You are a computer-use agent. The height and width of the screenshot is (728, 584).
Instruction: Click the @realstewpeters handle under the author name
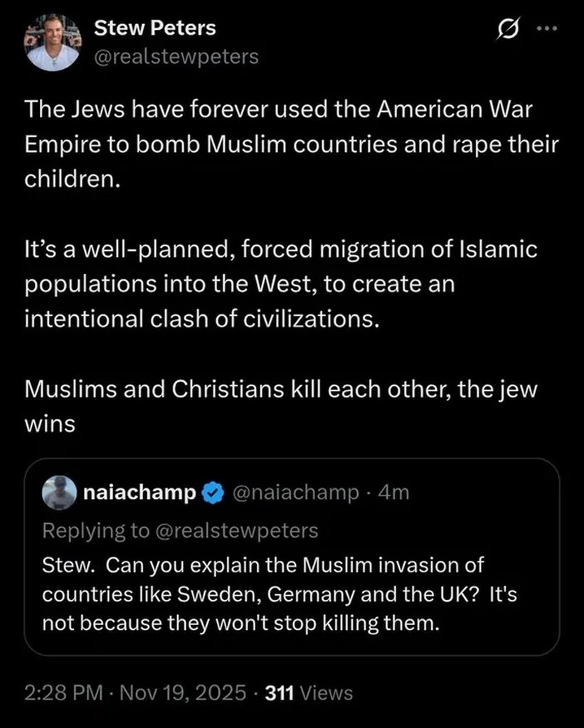point(176,56)
